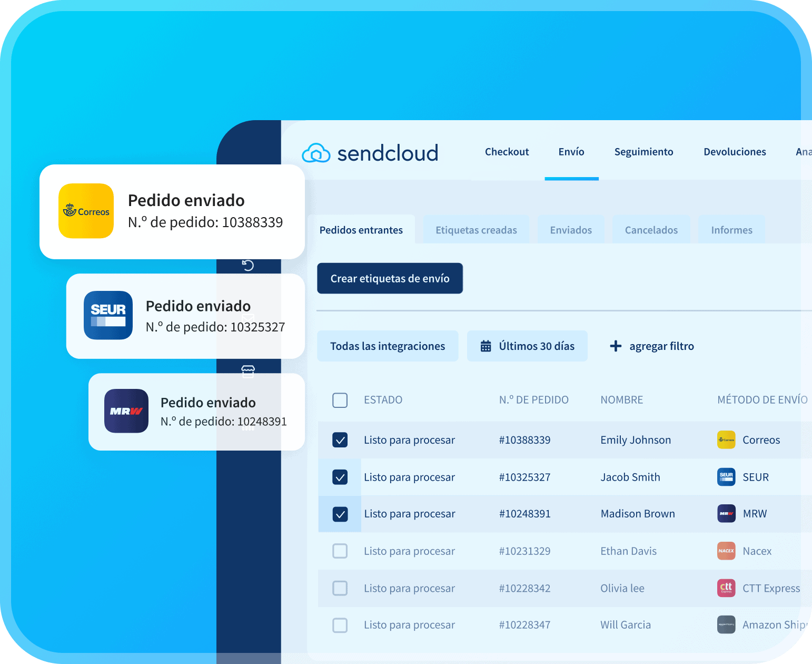The height and width of the screenshot is (664, 812).
Task: Click the calendar icon in the date filter
Action: (486, 346)
